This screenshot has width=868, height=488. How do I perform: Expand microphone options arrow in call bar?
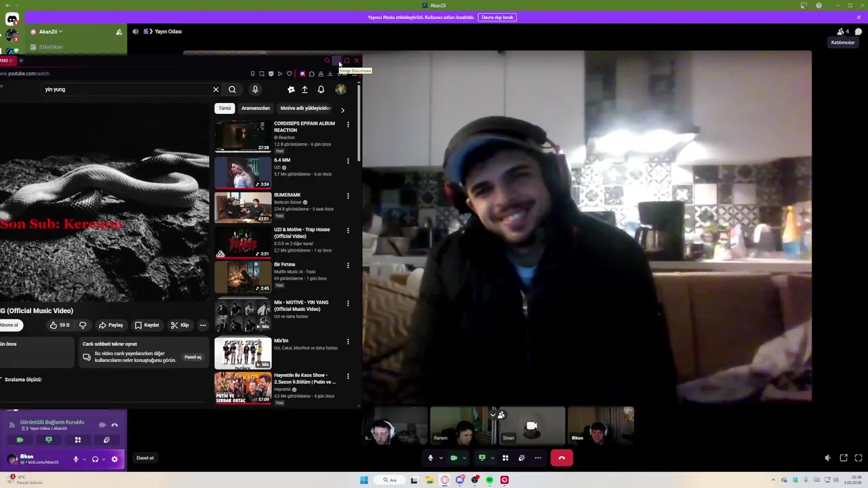click(x=441, y=458)
